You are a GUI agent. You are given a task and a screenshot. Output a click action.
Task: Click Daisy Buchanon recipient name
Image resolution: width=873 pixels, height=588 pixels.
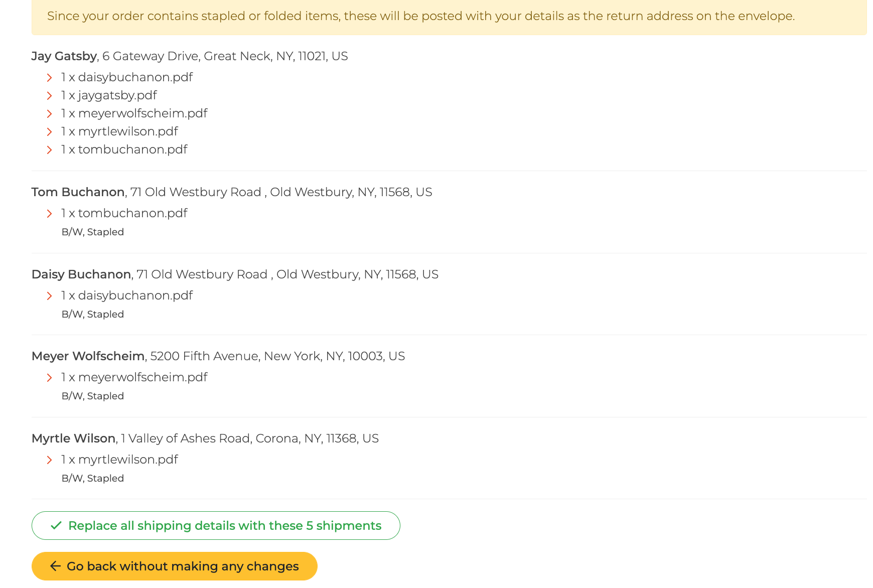pyautogui.click(x=81, y=274)
